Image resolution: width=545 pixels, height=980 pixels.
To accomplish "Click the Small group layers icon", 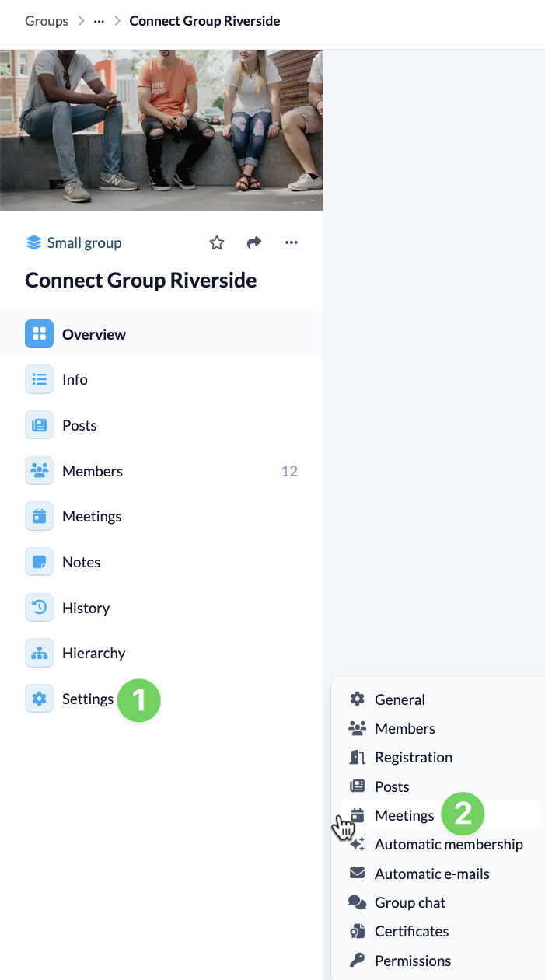I will point(33,242).
